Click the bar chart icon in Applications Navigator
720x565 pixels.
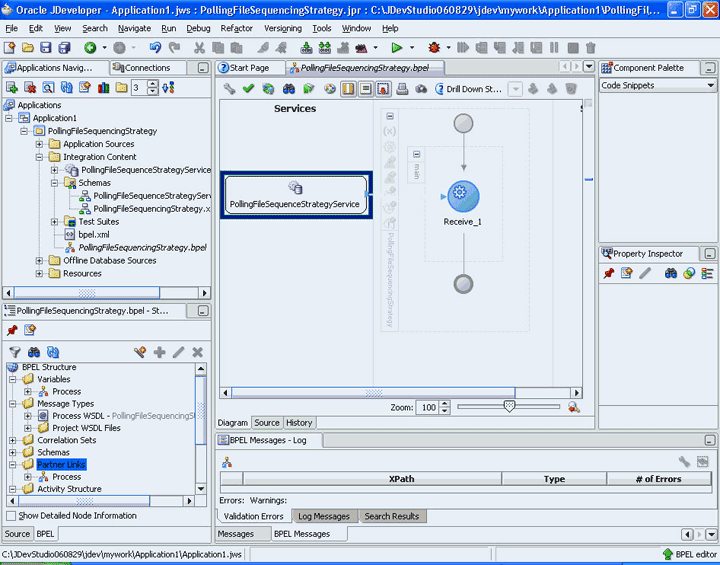pyautogui.click(x=103, y=87)
